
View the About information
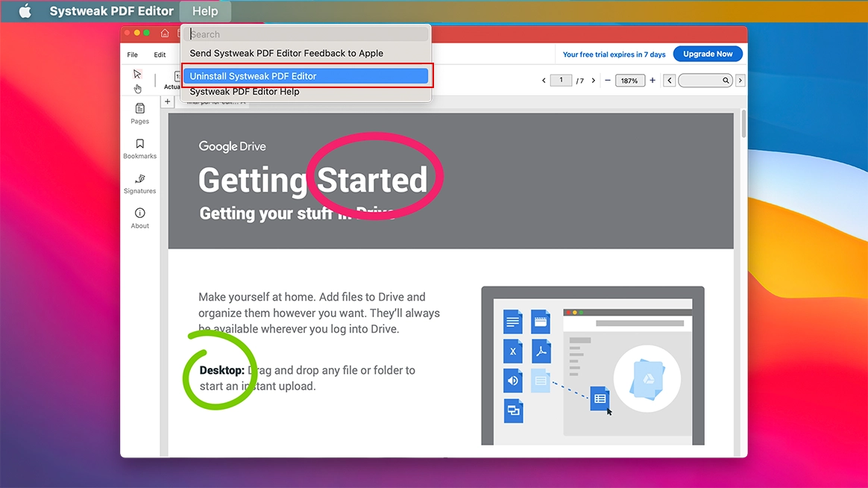[x=139, y=218]
